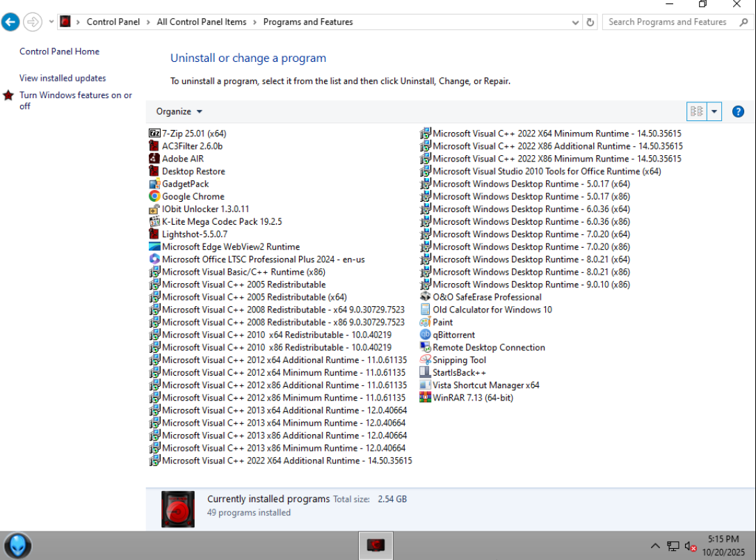Image resolution: width=756 pixels, height=560 pixels.
Task: Select Windows Desktop Runtime 8.0.21 (x86)
Action: point(526,271)
